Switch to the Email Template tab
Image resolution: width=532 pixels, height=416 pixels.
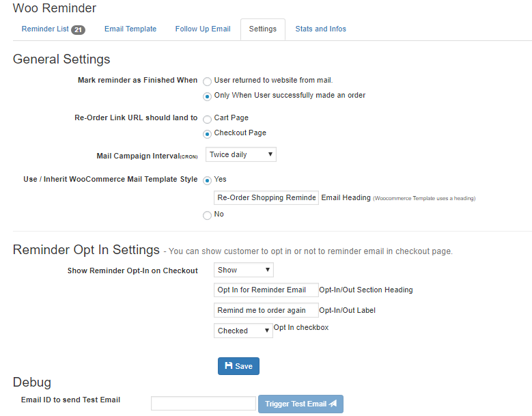coord(130,29)
